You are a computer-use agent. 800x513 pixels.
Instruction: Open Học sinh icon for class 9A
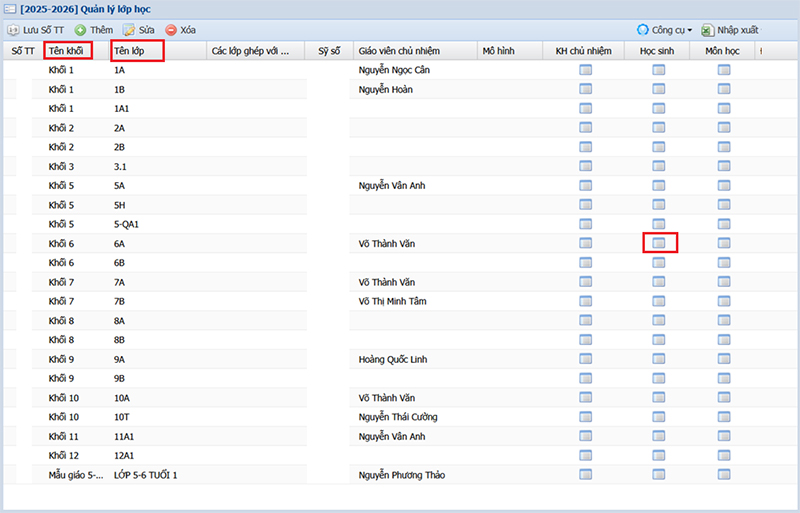659,359
